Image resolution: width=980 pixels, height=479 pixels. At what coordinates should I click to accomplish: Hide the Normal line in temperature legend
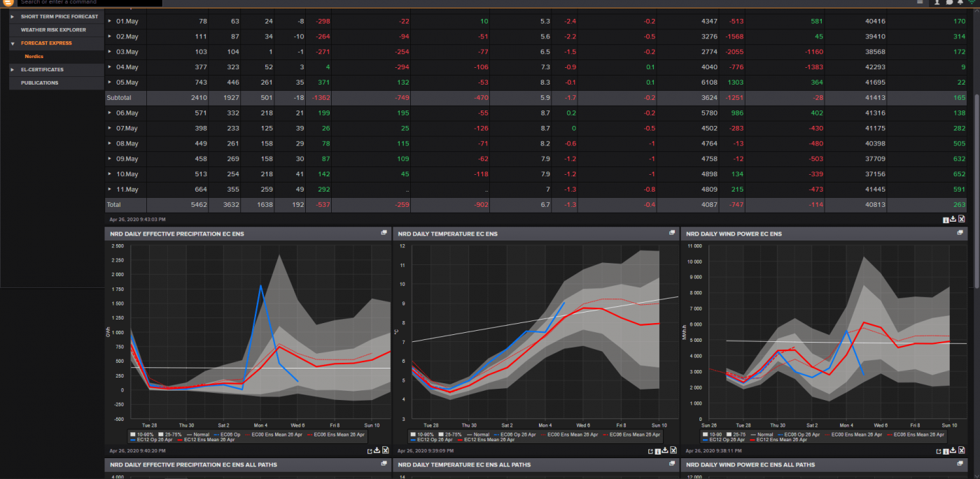click(480, 434)
